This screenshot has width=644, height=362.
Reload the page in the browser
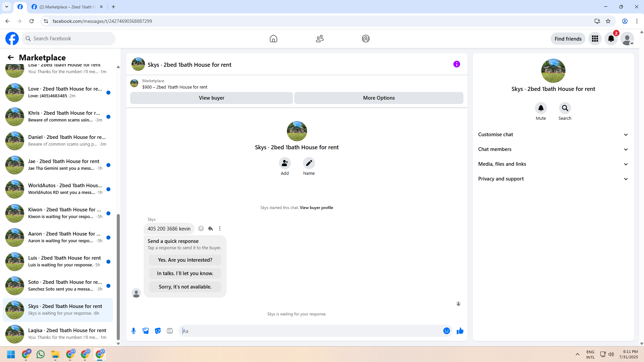pos(32,21)
